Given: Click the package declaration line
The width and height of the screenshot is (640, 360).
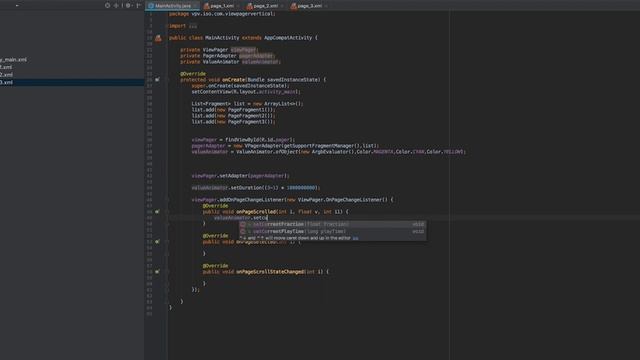Looking at the screenshot, I should tap(222, 14).
